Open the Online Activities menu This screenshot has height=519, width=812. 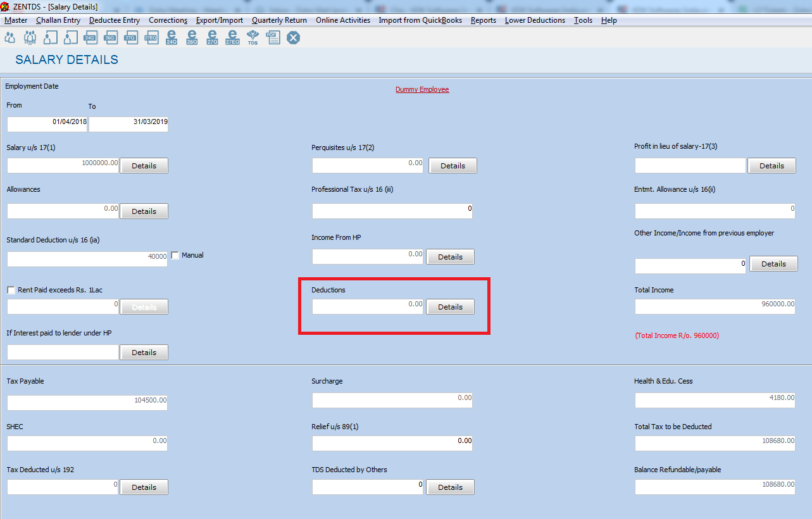click(x=343, y=20)
